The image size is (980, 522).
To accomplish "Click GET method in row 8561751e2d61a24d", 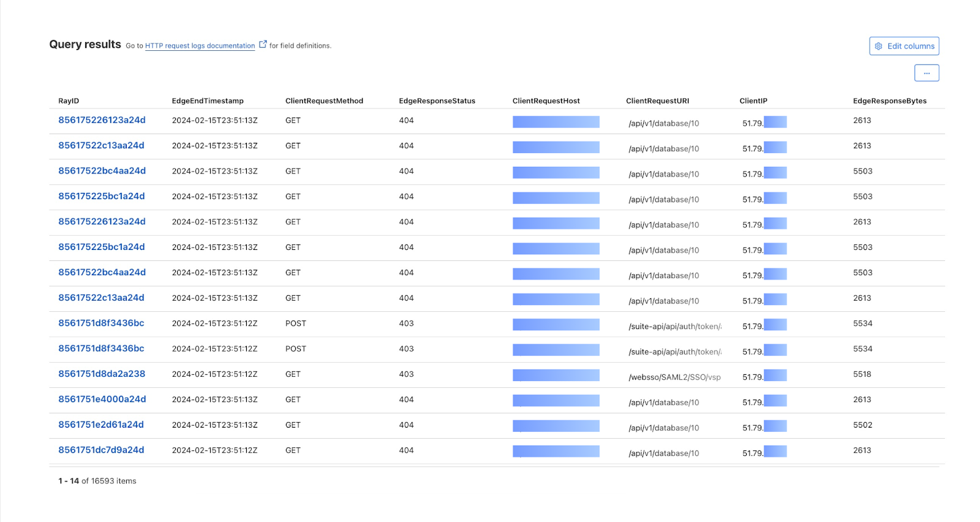I will point(293,425).
